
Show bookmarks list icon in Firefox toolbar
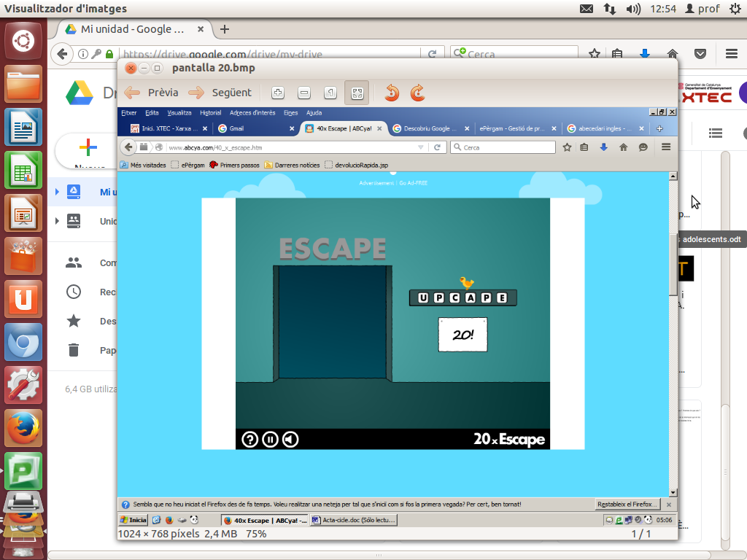coord(617,54)
